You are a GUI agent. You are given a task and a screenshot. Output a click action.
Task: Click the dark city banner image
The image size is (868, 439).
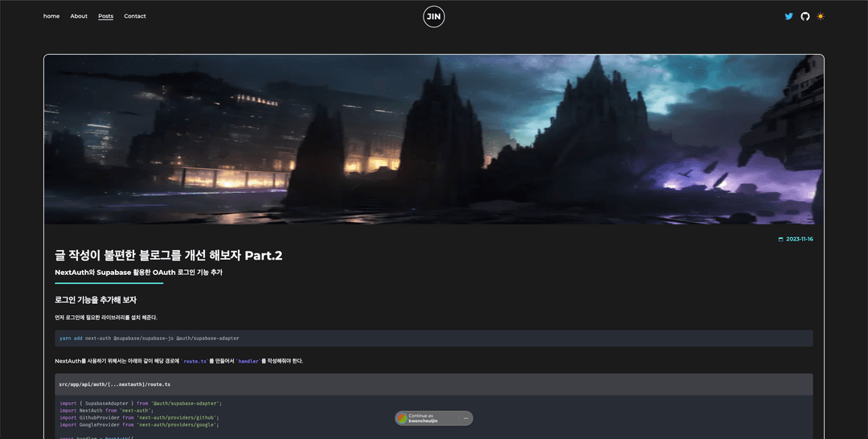(x=434, y=140)
